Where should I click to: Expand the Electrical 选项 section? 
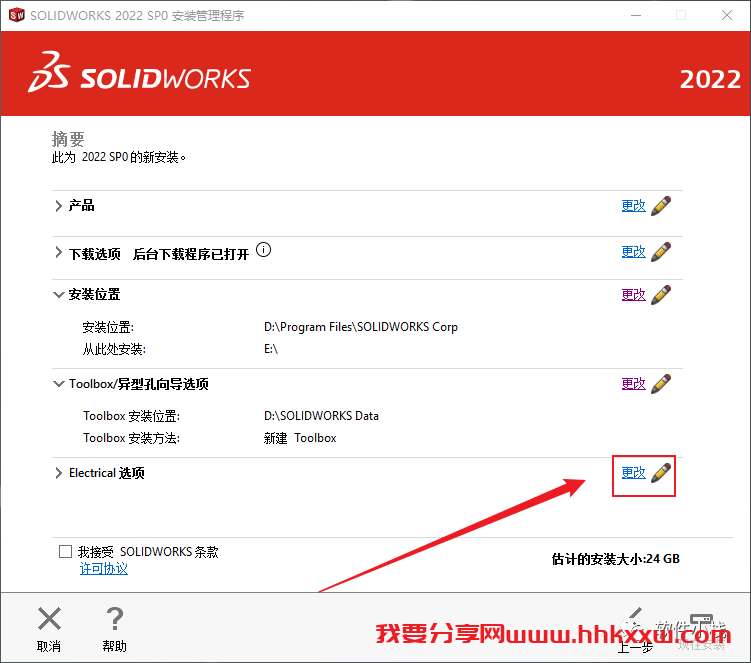pos(58,473)
